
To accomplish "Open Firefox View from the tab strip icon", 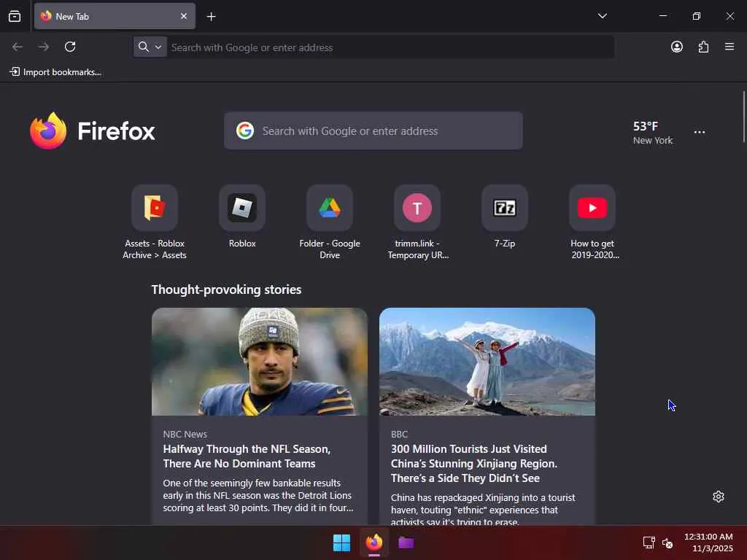I will (15, 16).
